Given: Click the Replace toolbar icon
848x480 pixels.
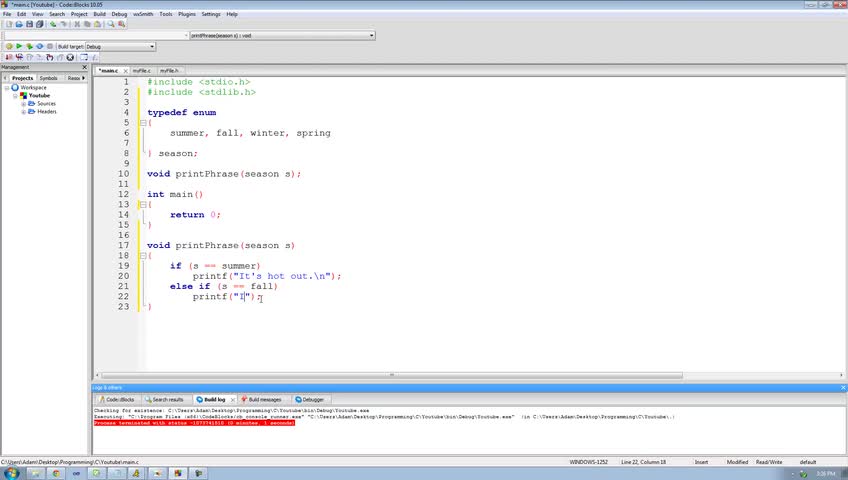Looking at the screenshot, I should click(121, 24).
